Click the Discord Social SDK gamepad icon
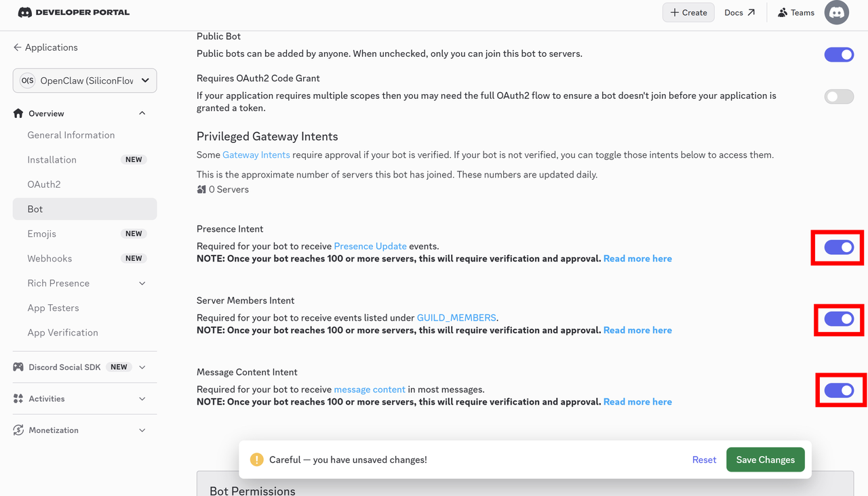 click(18, 367)
